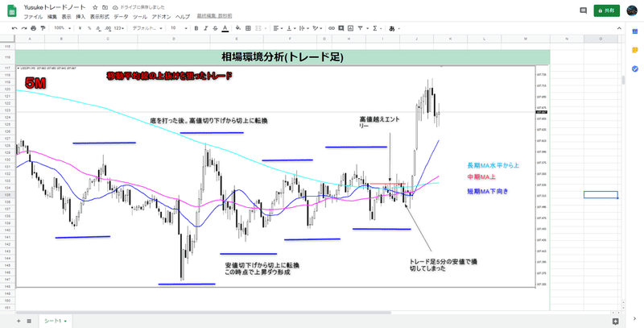644x328 pixels.
Task: Open the font size 10 dropdown
Action: (x=179, y=28)
